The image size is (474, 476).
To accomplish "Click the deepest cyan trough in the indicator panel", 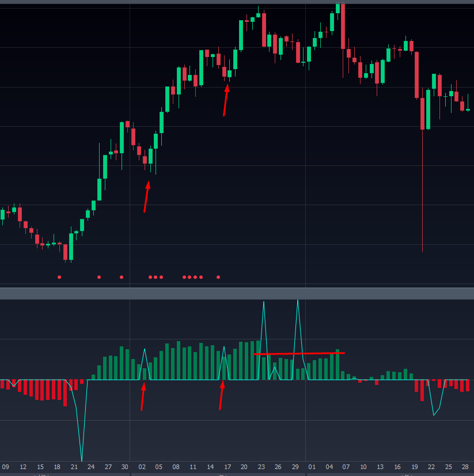I will coord(82,458).
